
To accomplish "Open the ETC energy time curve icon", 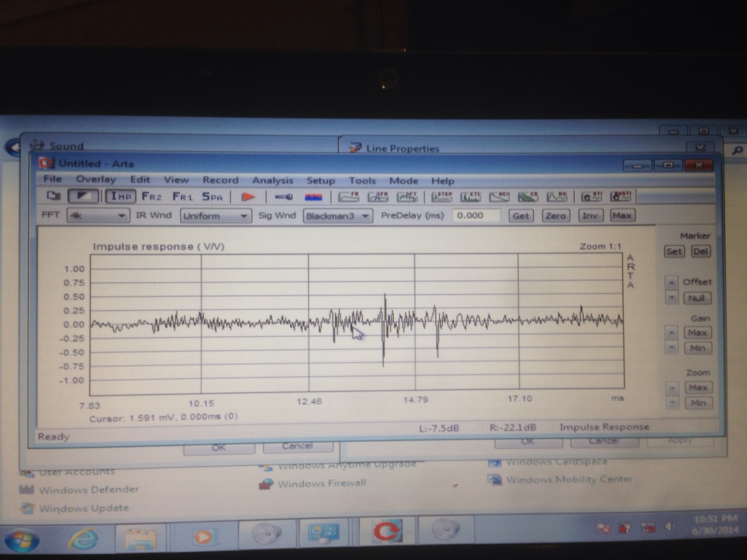I will pyautogui.click(x=471, y=197).
